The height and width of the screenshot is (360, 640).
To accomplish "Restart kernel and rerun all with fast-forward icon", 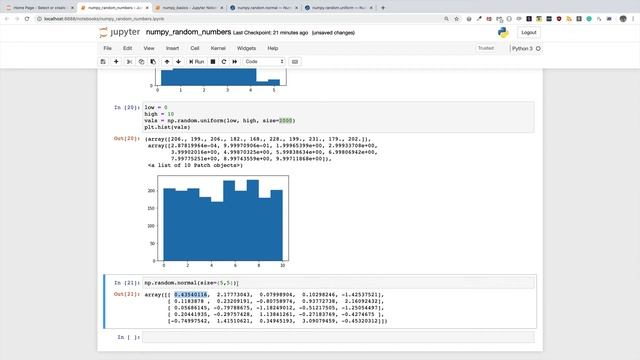I will (235, 62).
